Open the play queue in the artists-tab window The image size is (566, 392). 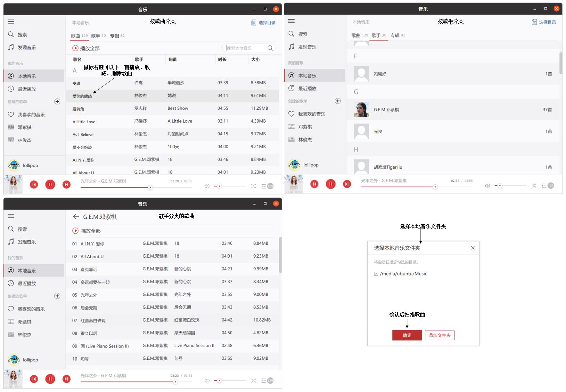point(548,186)
